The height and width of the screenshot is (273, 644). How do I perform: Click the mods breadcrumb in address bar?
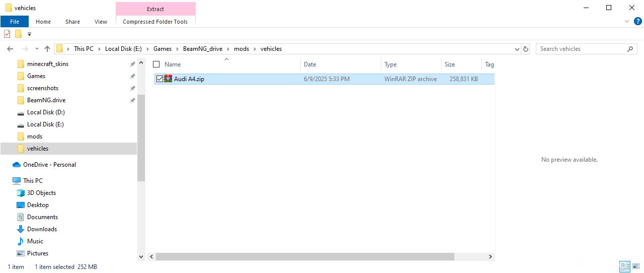(x=242, y=49)
